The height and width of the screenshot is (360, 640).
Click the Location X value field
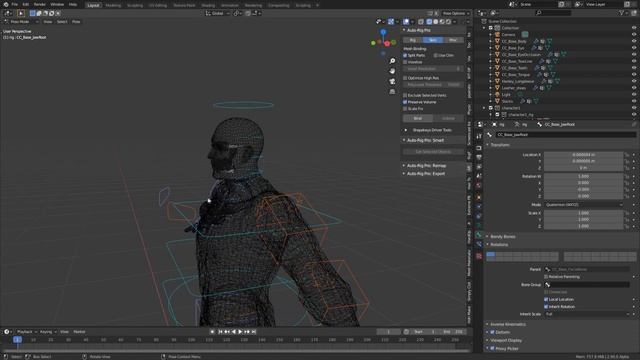pos(583,155)
